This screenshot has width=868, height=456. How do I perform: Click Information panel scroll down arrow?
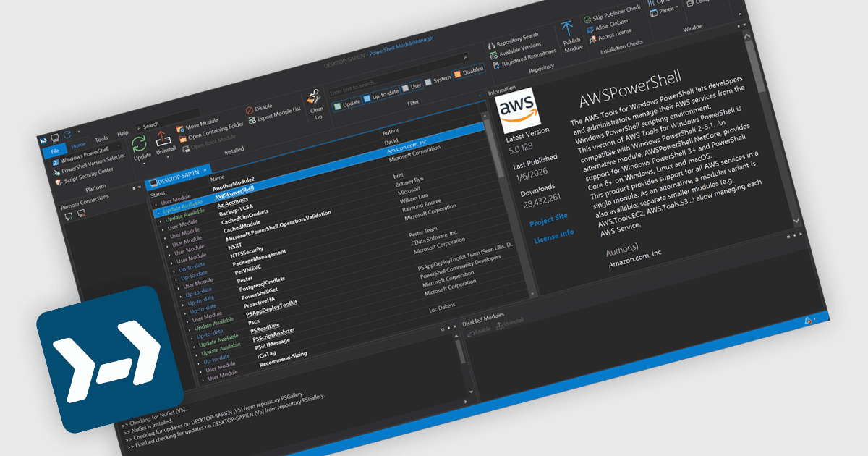[796, 220]
